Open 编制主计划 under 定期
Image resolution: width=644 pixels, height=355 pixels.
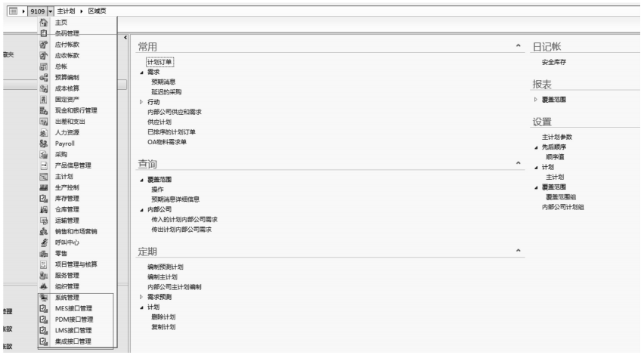click(x=163, y=277)
